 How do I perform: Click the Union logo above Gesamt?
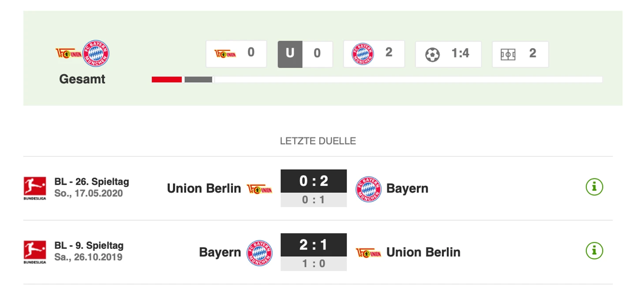[68, 53]
